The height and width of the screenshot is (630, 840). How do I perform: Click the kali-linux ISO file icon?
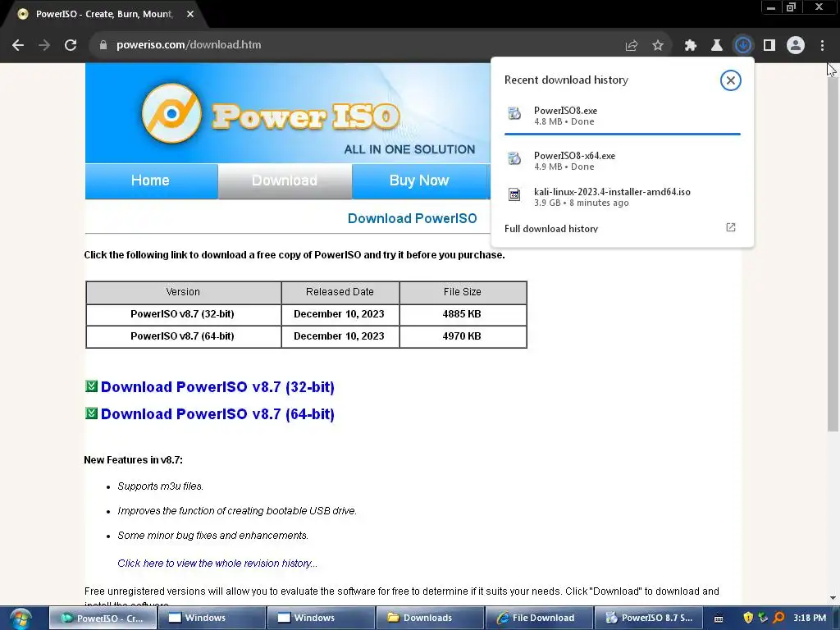click(x=514, y=194)
